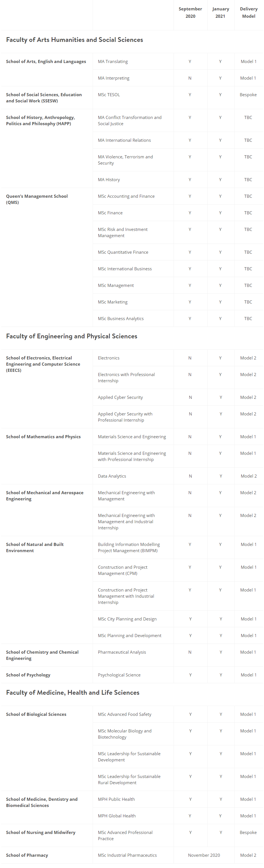Screen dimensions: 264x868
Task: Select the School of Nursing and Midwifery label
Action: pos(41,832)
